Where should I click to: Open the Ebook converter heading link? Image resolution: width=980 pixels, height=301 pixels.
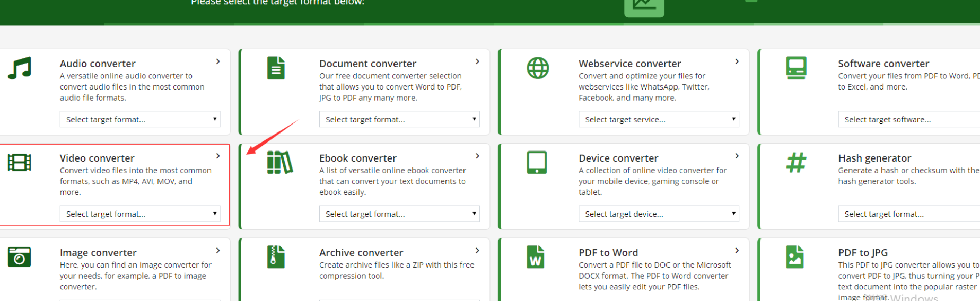click(x=358, y=158)
